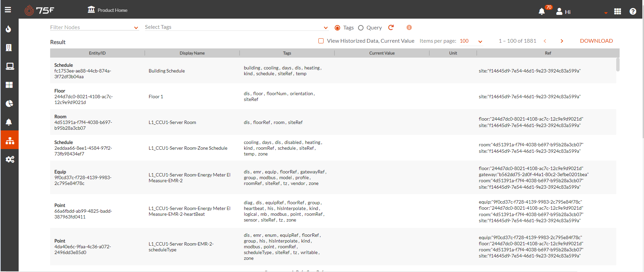Select the L1_CCU1-Server Room display name
This screenshot has height=272, width=644.
172,122
